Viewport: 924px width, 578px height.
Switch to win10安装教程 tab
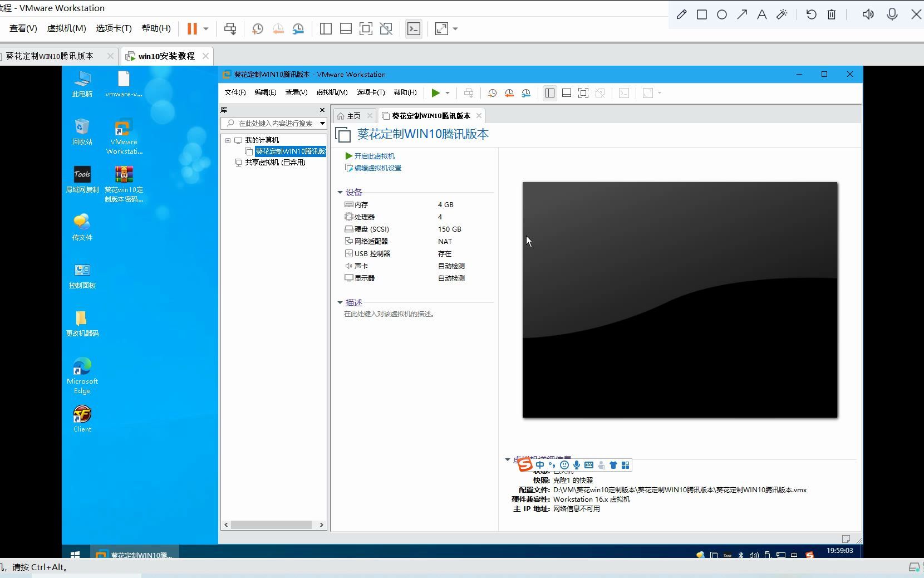166,56
